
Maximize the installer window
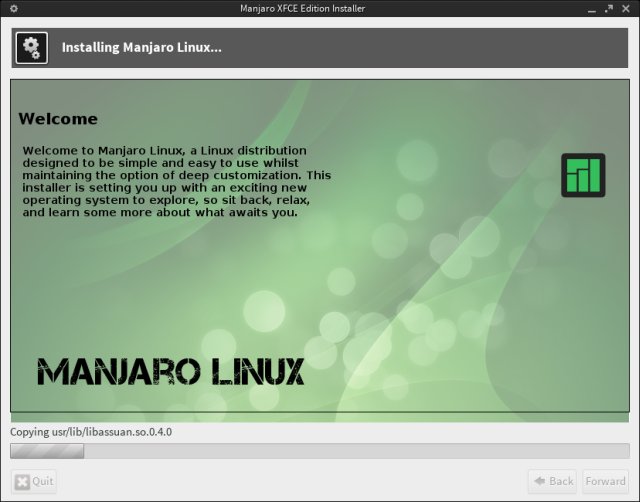point(609,9)
